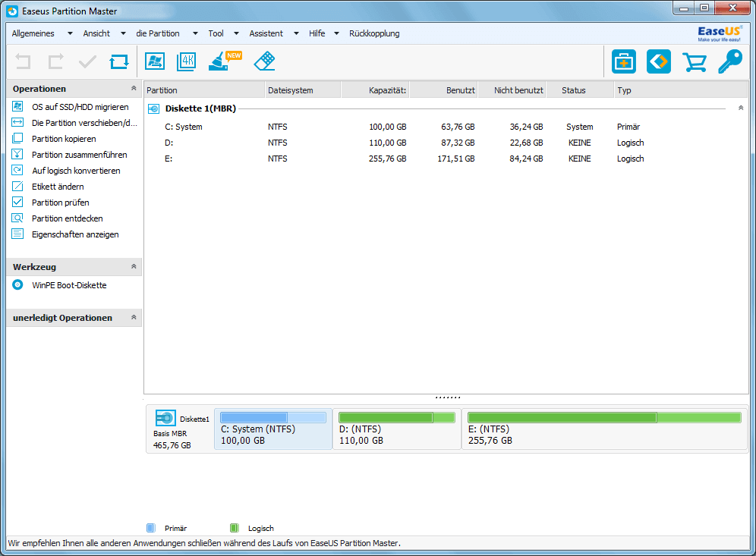Click OS auf SSD/HDD migrieren

pos(80,107)
